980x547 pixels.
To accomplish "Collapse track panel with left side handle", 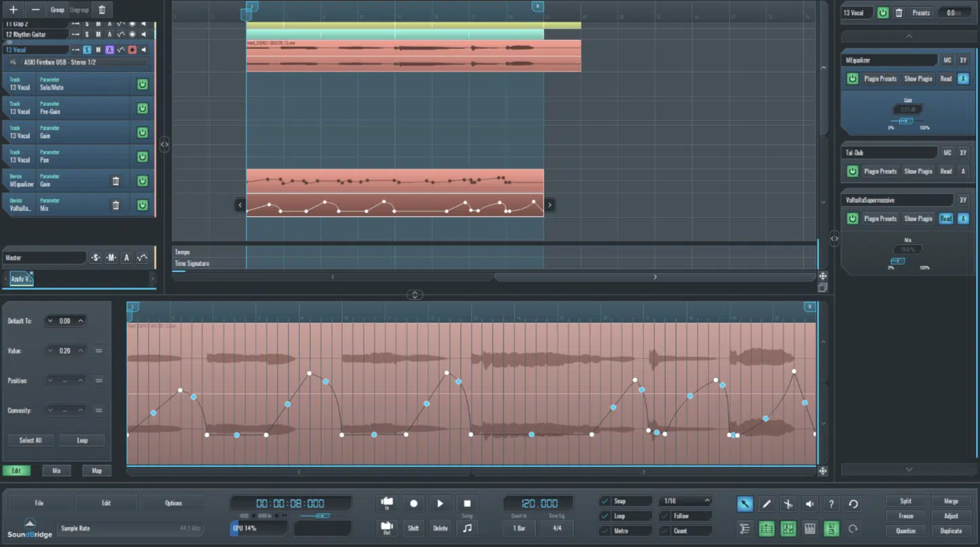I will [x=164, y=144].
